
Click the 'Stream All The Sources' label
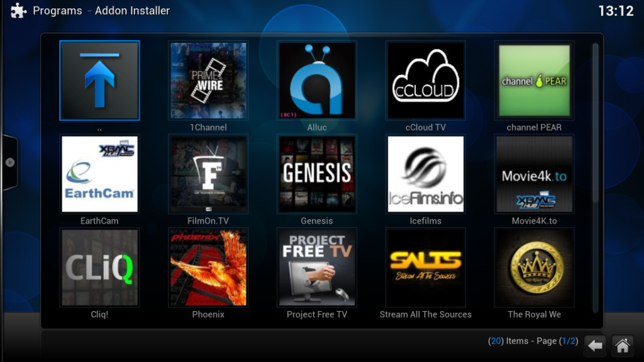426,314
